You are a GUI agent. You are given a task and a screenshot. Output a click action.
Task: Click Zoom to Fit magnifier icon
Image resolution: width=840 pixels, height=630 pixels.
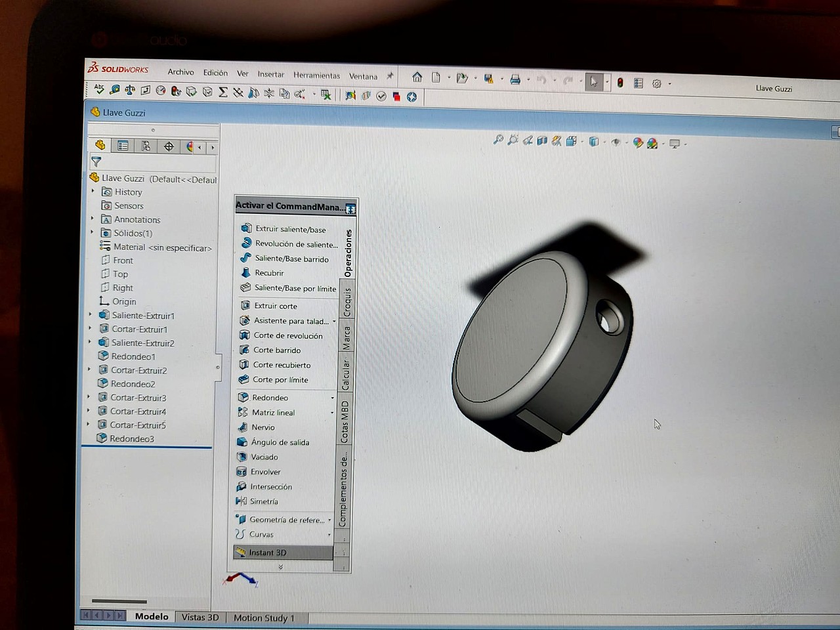pyautogui.click(x=498, y=139)
